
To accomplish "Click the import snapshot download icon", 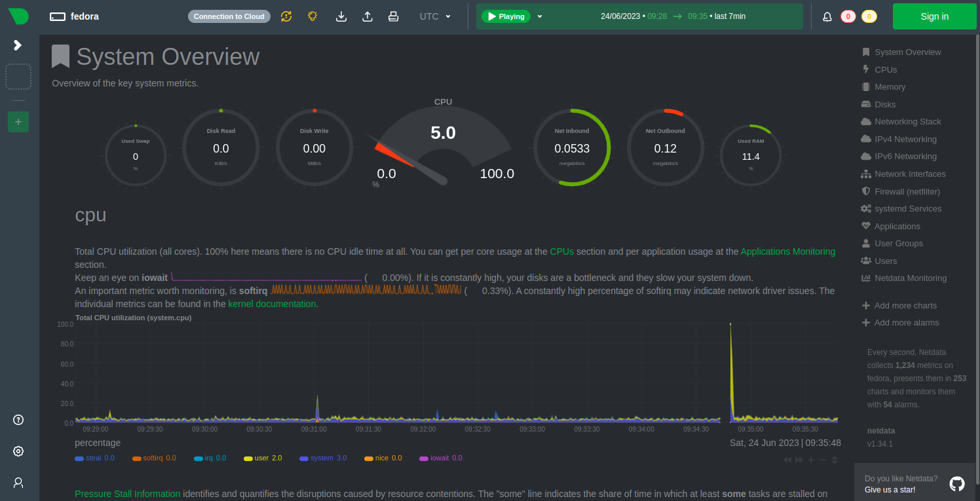I will pos(341,16).
